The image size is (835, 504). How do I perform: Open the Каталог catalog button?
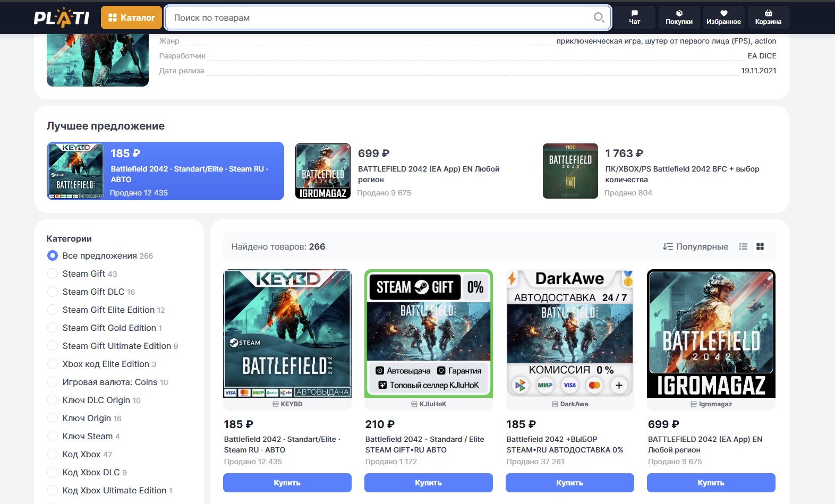(132, 18)
